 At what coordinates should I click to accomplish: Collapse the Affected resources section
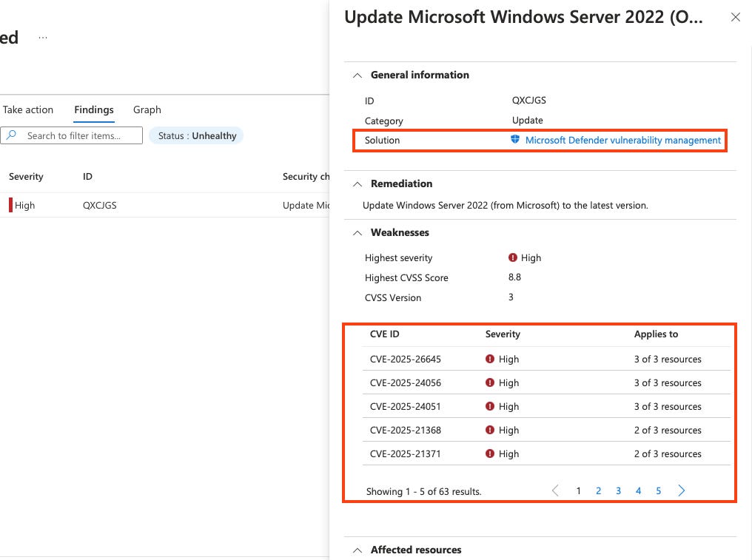(x=357, y=550)
